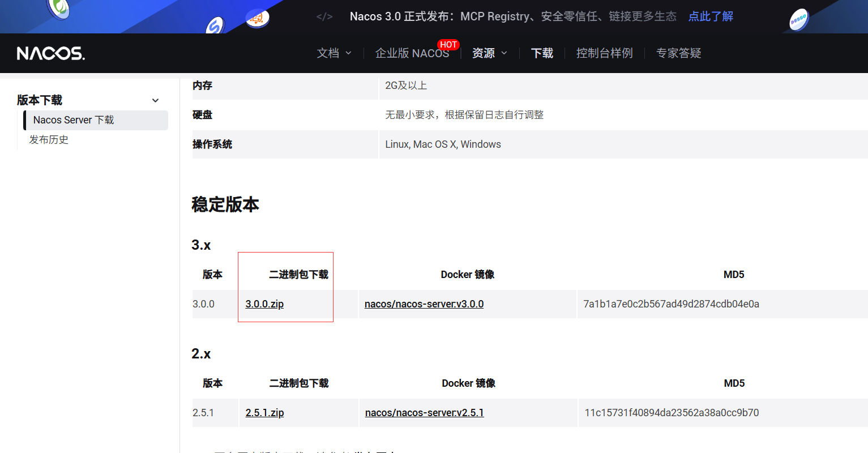
Task: Open nacos/nacos-server:v3.0.0 Docker image link
Action: click(x=424, y=304)
